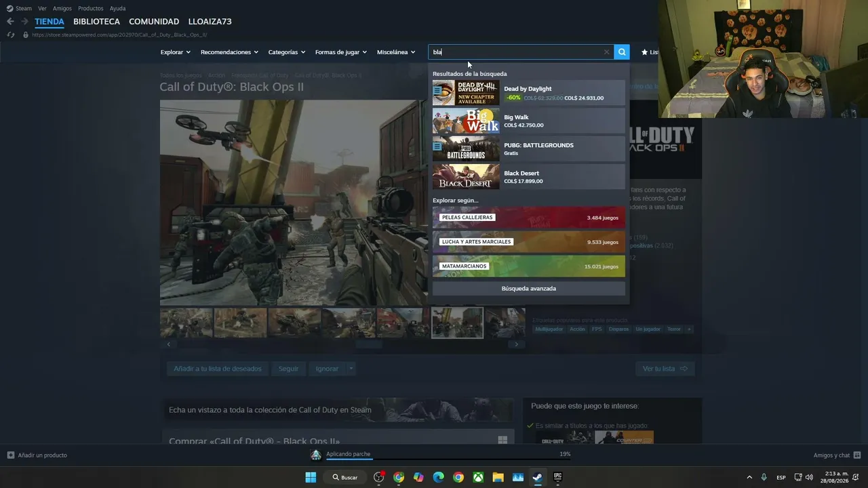The width and height of the screenshot is (868, 488).
Task: Open the Ayuda menu
Action: [118, 8]
